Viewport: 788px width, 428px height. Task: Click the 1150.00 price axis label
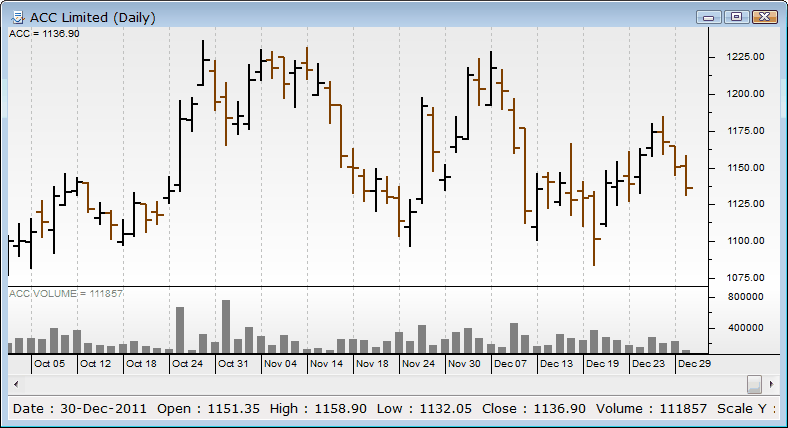(745, 167)
